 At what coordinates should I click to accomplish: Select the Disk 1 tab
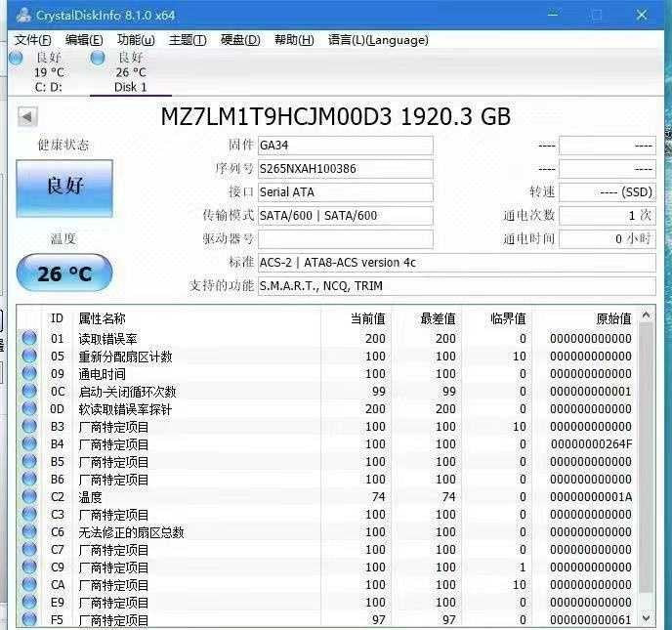[131, 72]
